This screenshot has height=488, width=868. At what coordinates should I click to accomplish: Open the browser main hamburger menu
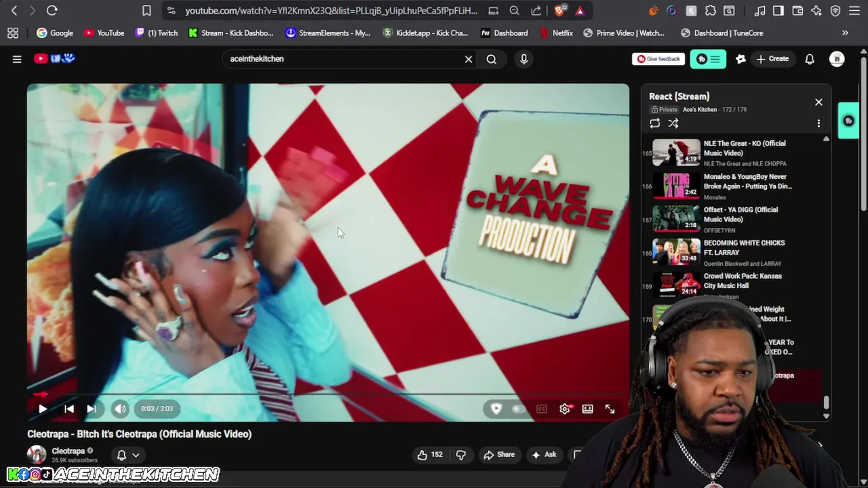pyautogui.click(x=854, y=11)
